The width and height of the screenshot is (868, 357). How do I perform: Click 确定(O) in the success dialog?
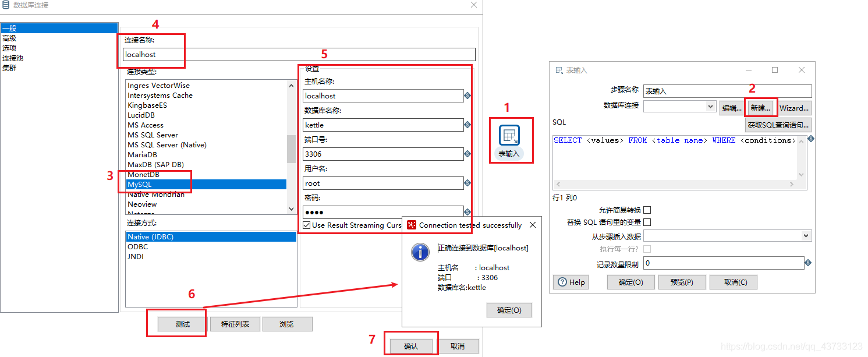(509, 310)
